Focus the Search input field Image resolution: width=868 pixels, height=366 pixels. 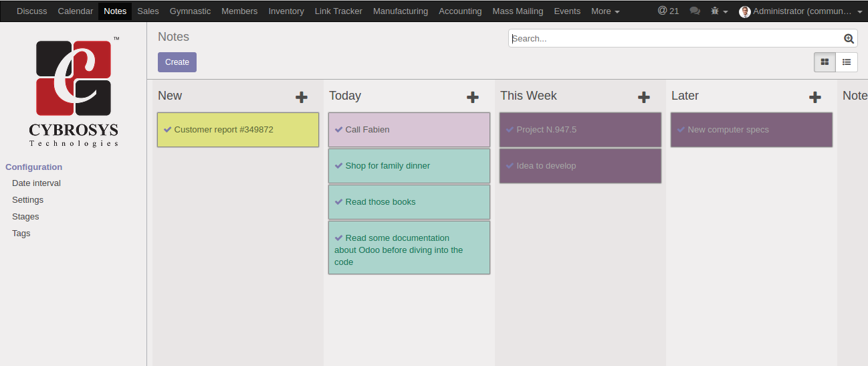pyautogui.click(x=675, y=39)
